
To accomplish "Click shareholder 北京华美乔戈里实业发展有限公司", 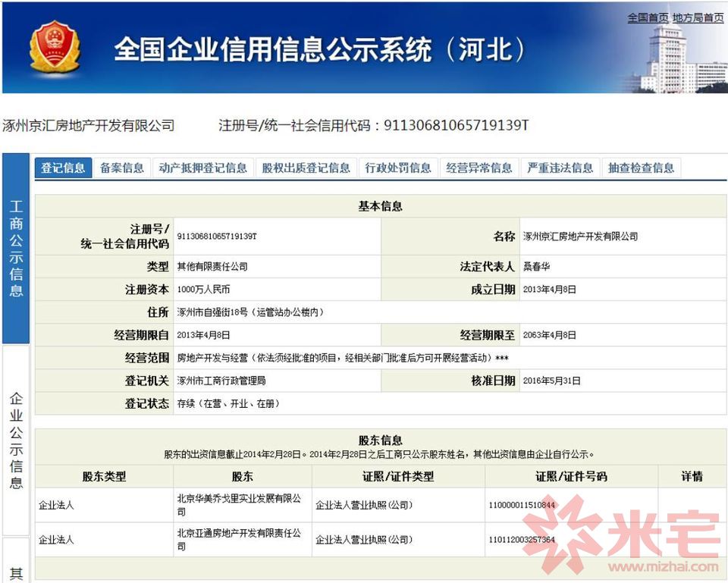I will (x=239, y=505).
